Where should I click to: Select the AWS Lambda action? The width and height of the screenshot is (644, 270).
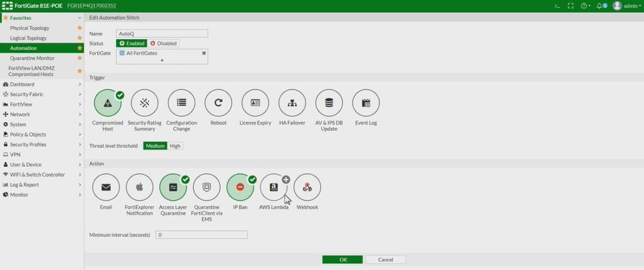[x=273, y=187]
